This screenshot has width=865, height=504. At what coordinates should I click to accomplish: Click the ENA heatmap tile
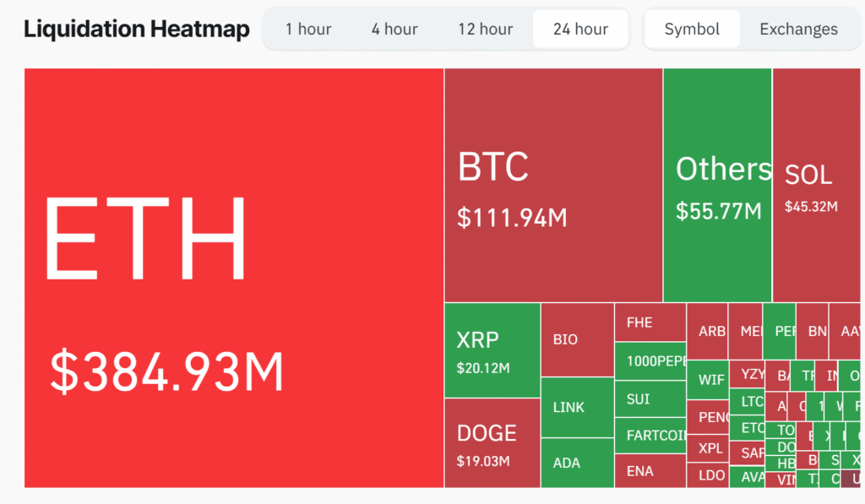pos(650,471)
